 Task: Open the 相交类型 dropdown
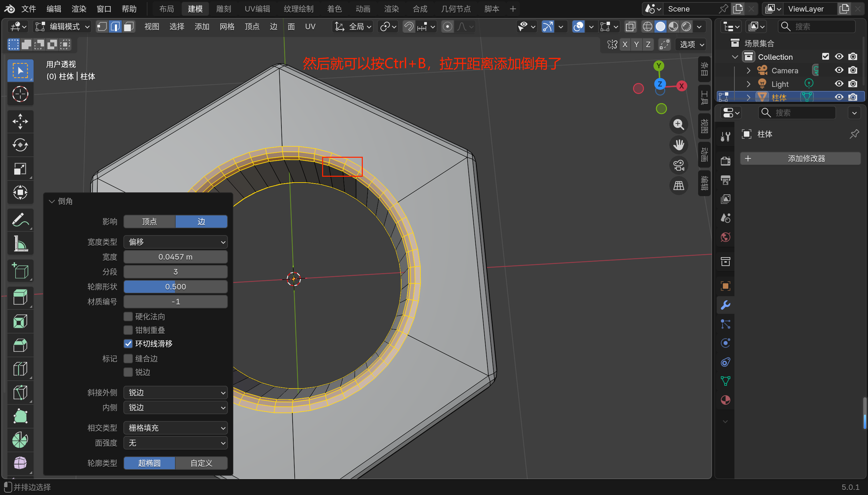coord(175,428)
